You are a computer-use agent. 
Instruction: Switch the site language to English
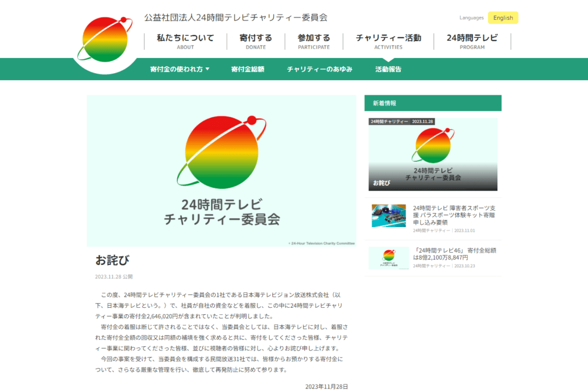[502, 17]
